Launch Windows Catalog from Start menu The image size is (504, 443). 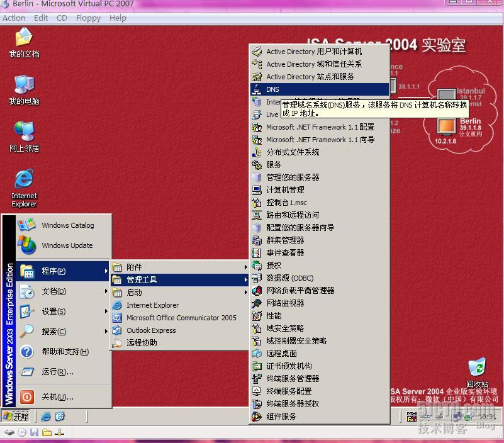pyautogui.click(x=64, y=225)
